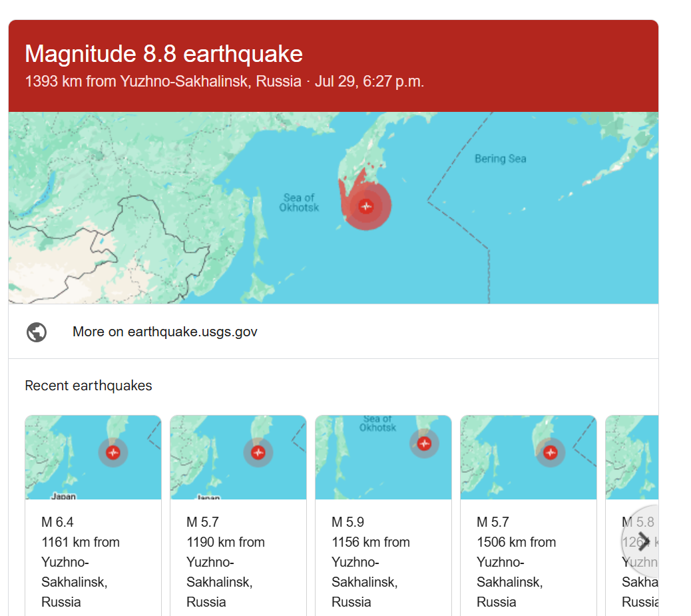This screenshot has height=616, width=691.
Task: Select the epicenter marker in the M 6.4 card
Action: [x=113, y=453]
